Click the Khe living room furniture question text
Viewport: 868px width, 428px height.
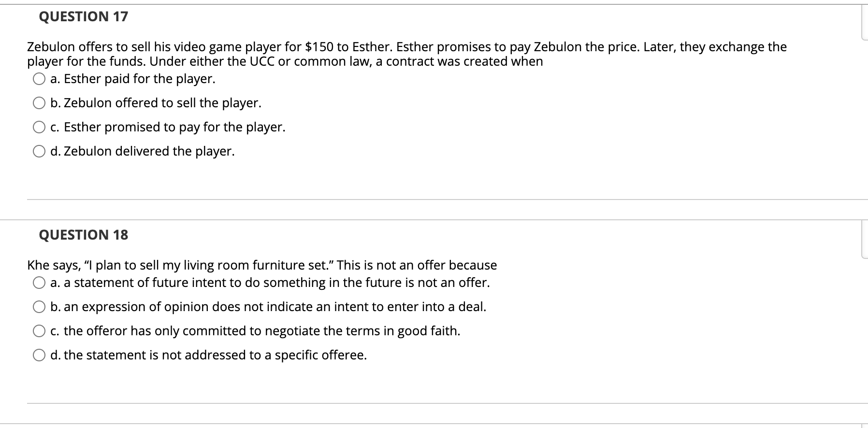coord(262,265)
